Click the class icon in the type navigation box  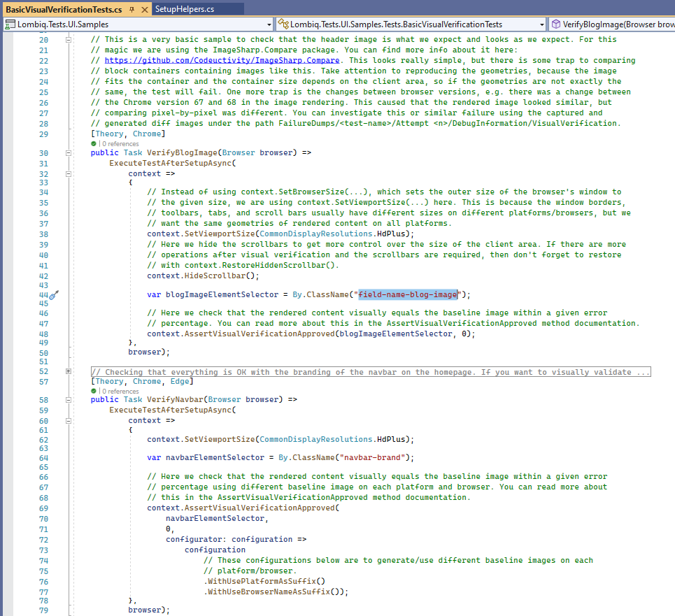tap(283, 24)
